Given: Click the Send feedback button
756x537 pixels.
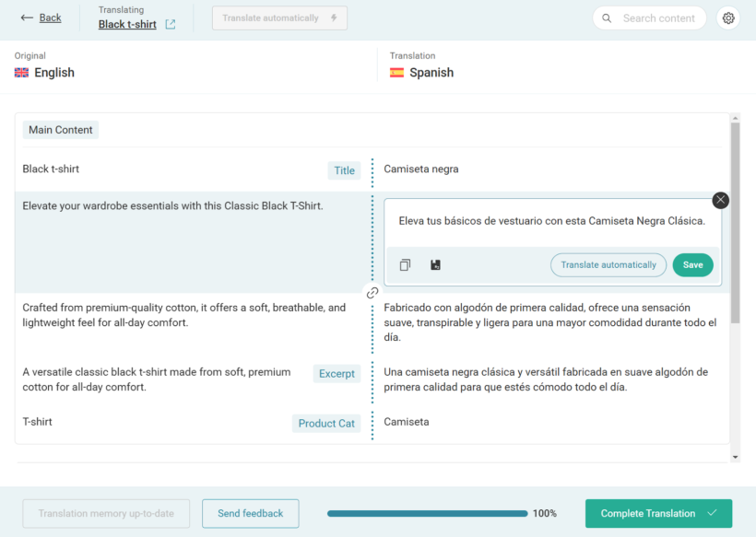Looking at the screenshot, I should 250,513.
